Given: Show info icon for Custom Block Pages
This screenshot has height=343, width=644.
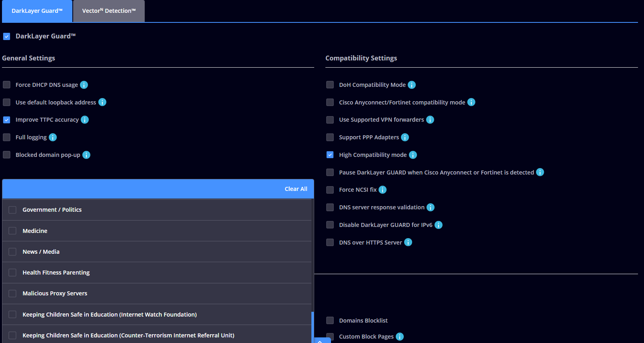Looking at the screenshot, I should coord(400,337).
